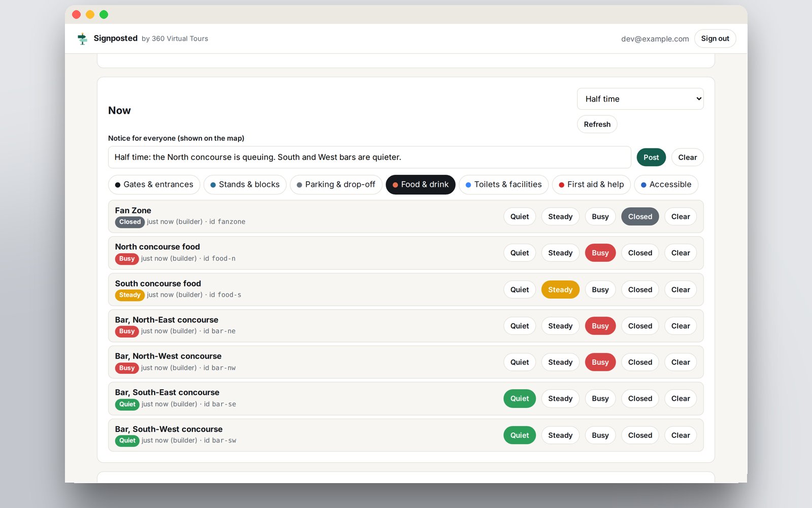Sign out of the account
The width and height of the screenshot is (812, 508).
(x=715, y=39)
